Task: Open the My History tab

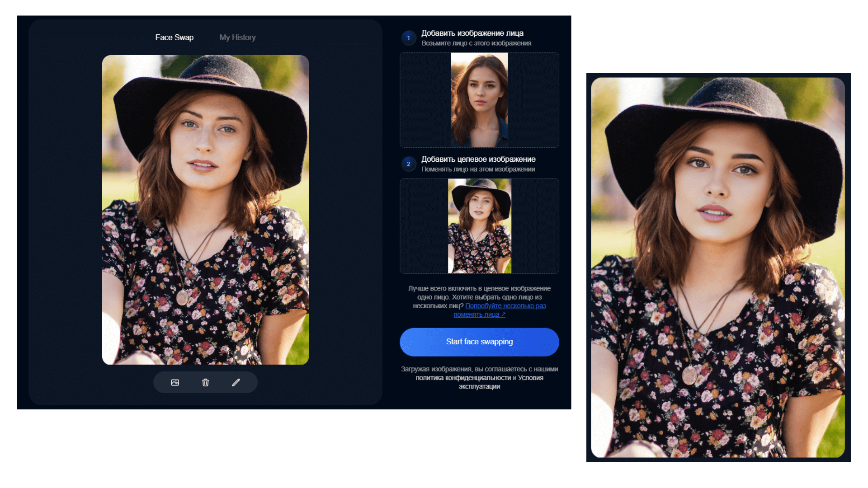Action: [237, 38]
